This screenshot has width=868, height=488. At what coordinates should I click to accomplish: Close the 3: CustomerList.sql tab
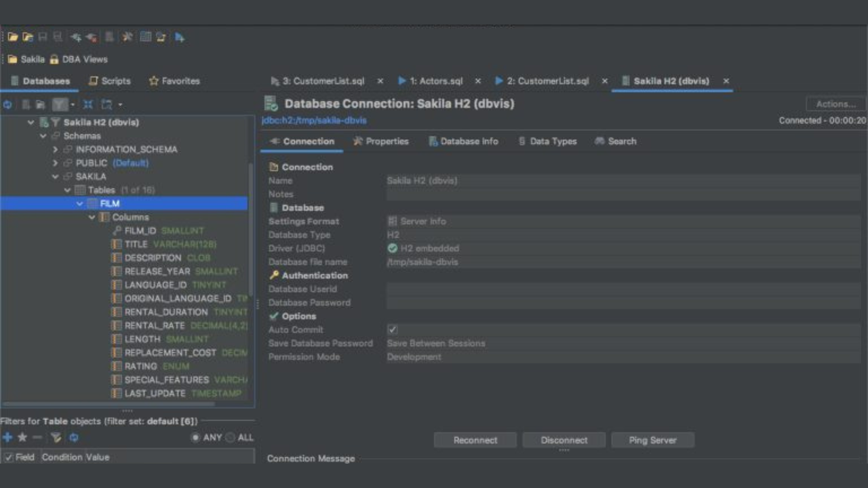(x=380, y=81)
